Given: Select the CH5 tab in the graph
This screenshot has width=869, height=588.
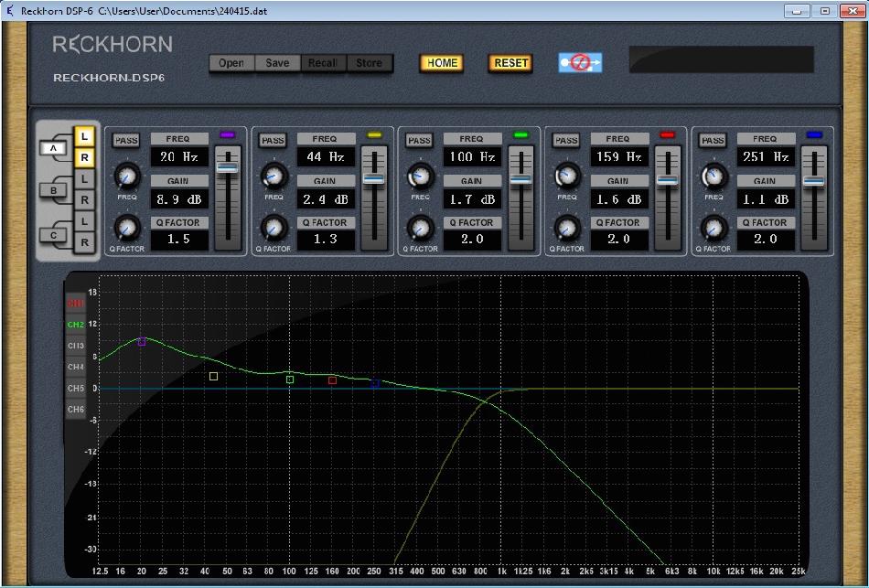Looking at the screenshot, I should click(76, 388).
